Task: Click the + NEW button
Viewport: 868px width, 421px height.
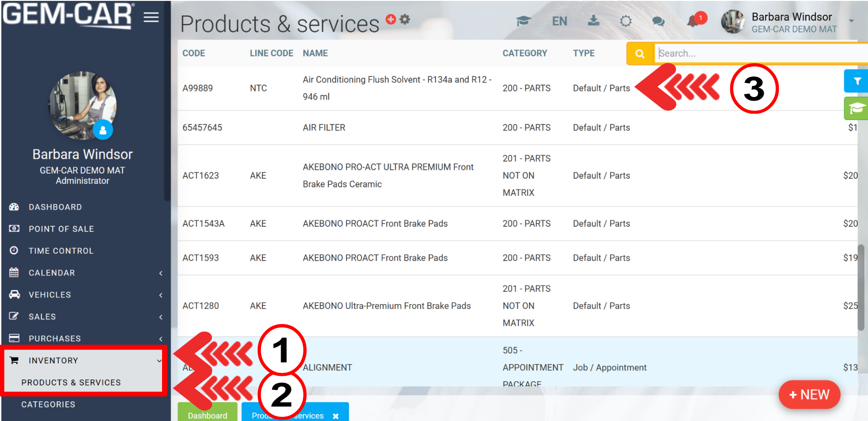Action: pos(809,395)
